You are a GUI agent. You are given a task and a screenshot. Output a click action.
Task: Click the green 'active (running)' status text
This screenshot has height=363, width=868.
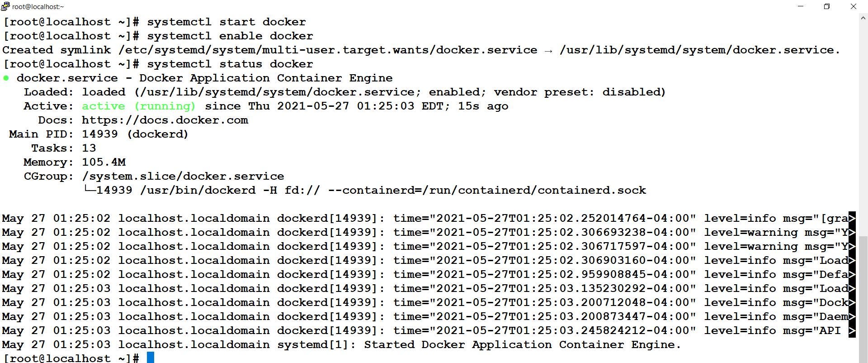point(139,106)
